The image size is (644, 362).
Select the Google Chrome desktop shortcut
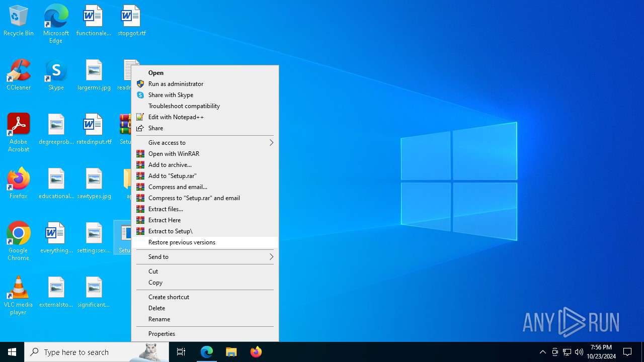19,241
